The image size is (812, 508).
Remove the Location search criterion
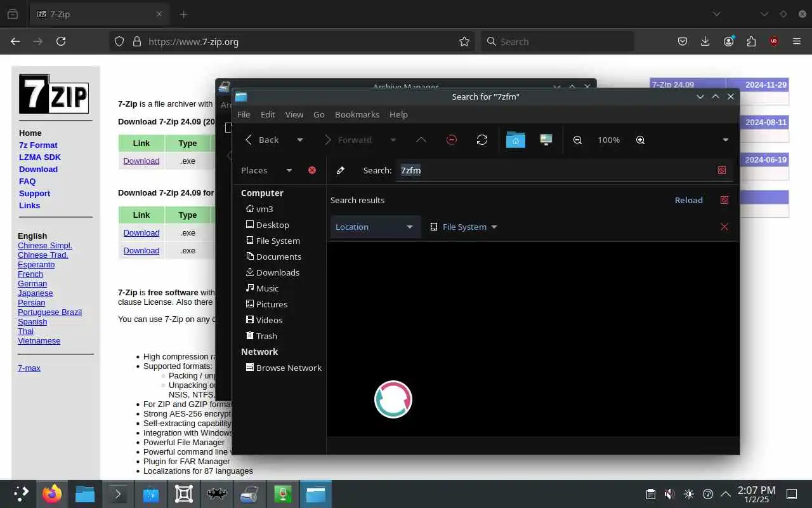point(724,227)
